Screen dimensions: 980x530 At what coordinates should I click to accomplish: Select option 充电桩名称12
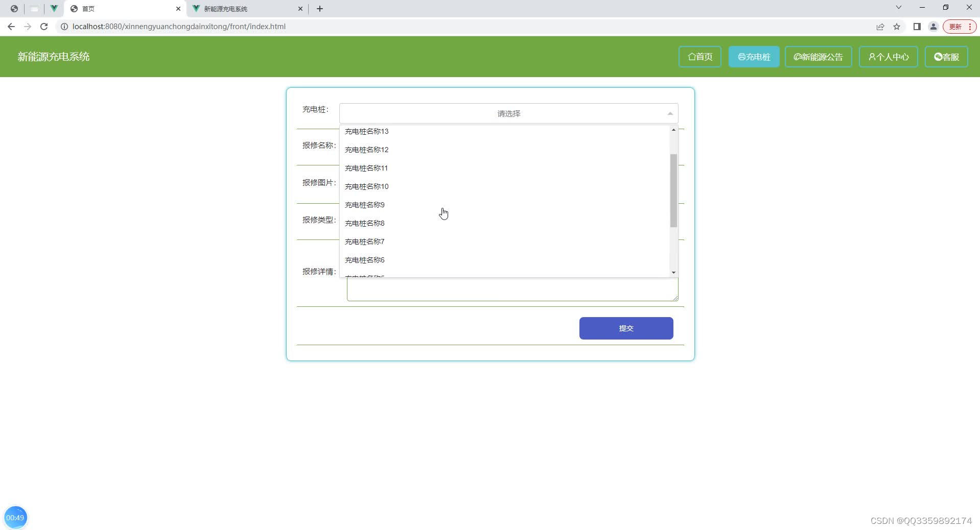pyautogui.click(x=505, y=150)
